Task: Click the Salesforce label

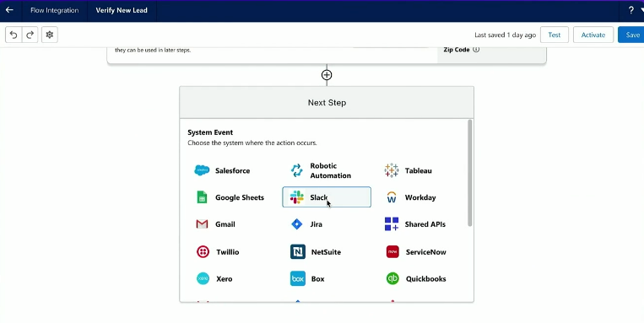Action: pyautogui.click(x=232, y=170)
